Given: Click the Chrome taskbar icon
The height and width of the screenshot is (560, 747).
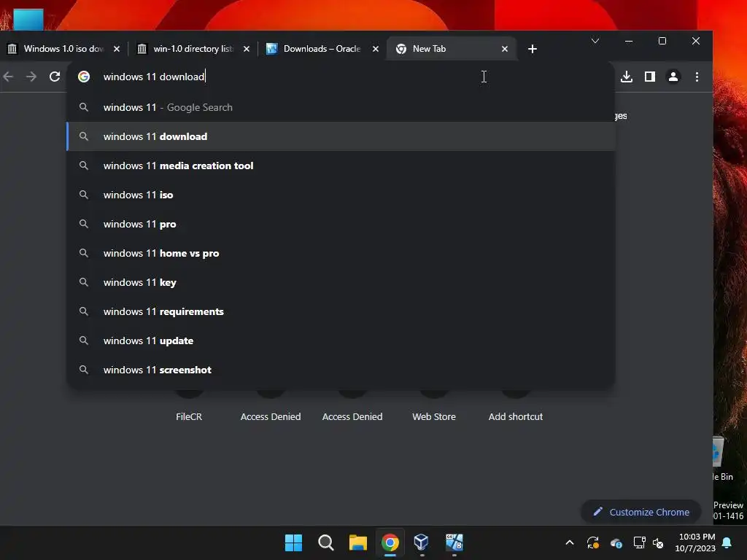Looking at the screenshot, I should point(390,542).
